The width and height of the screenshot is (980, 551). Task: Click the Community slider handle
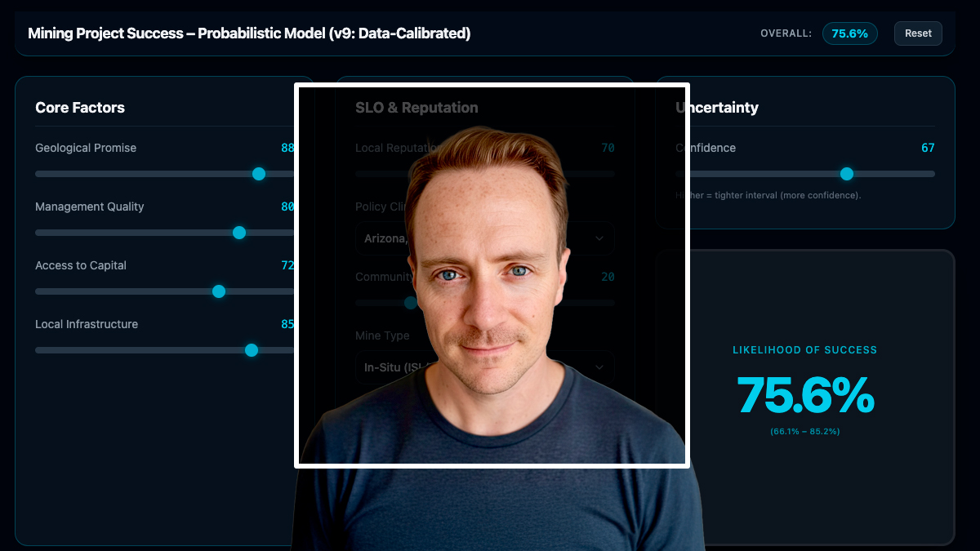pos(411,303)
